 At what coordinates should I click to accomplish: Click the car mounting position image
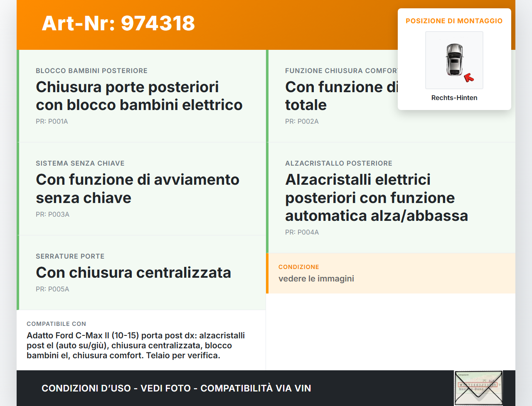pyautogui.click(x=454, y=60)
